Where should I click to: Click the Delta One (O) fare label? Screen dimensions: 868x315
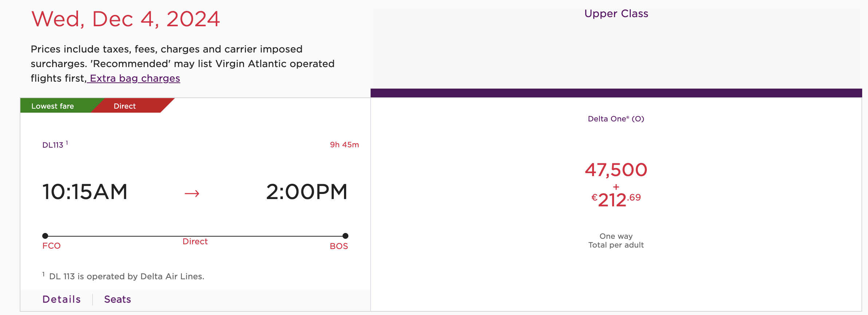click(616, 119)
